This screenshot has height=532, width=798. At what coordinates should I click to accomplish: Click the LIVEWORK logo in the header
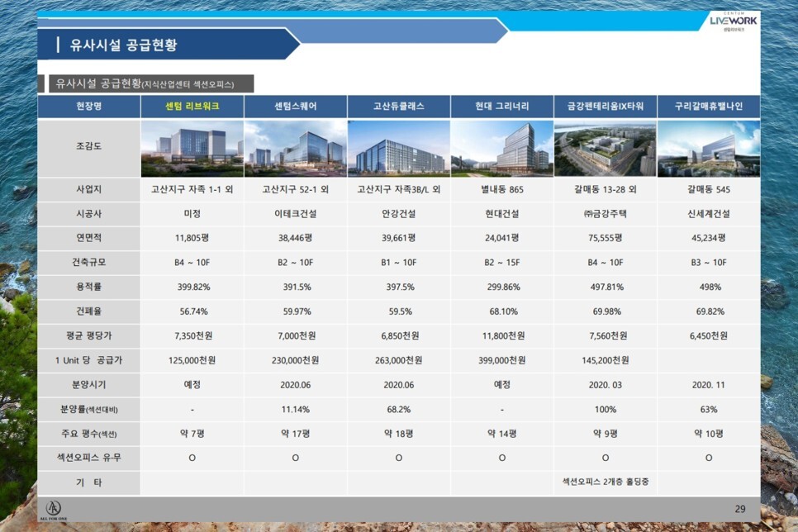pyautogui.click(x=733, y=21)
